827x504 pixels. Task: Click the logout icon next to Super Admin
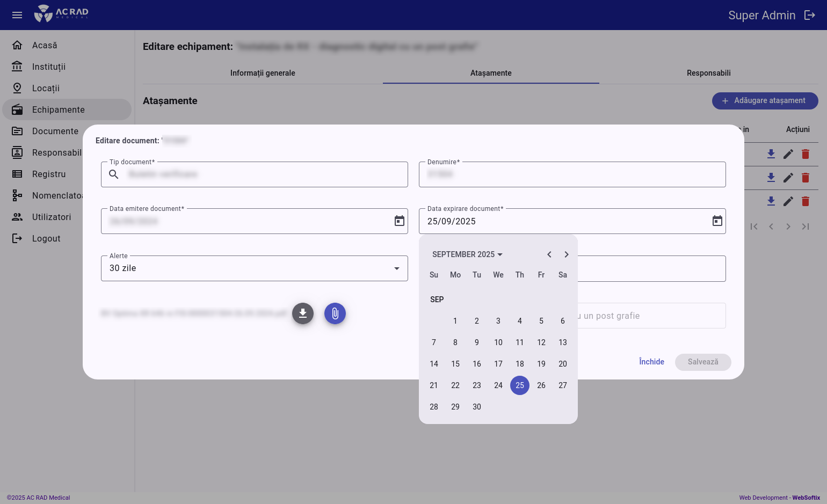810,15
